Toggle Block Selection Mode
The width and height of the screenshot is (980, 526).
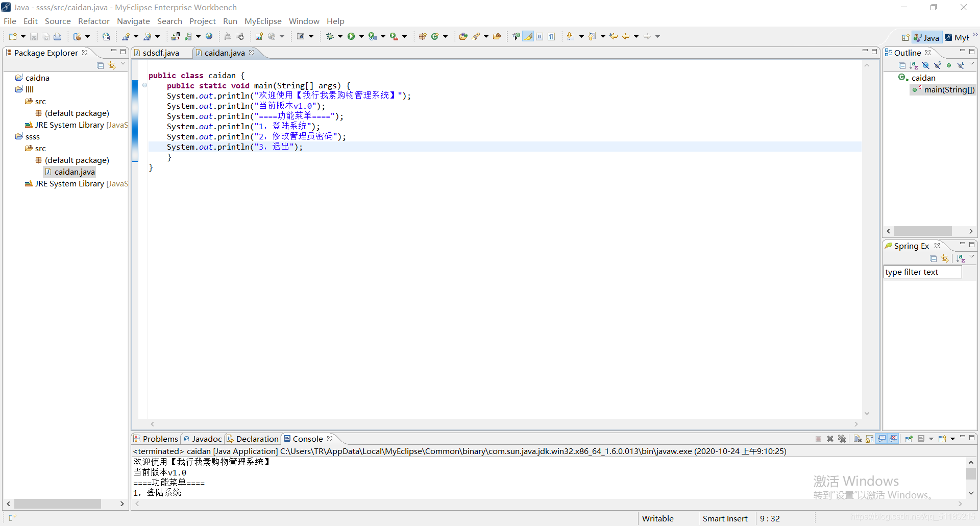coord(540,36)
